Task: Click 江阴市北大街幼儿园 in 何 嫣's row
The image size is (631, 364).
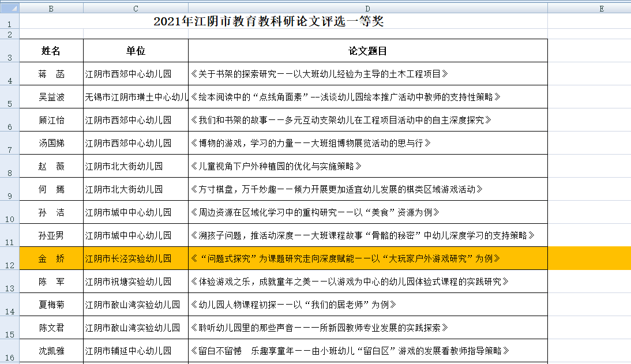Action: tap(136, 189)
